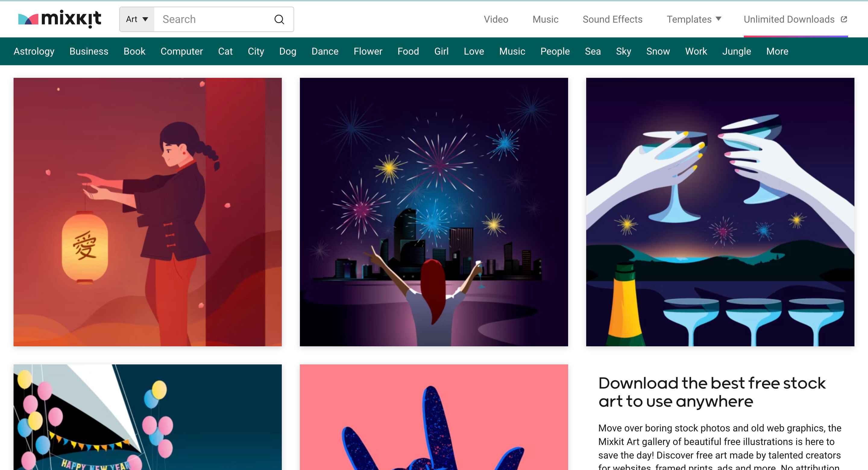Screen dimensions: 868x470
Task: Open the city fireworks illustration
Action: (x=434, y=212)
